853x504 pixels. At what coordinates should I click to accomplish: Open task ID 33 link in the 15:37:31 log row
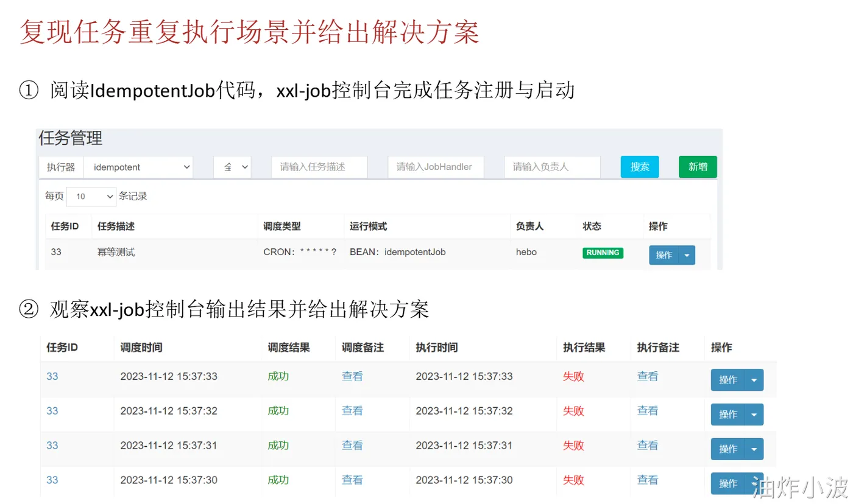(x=52, y=446)
